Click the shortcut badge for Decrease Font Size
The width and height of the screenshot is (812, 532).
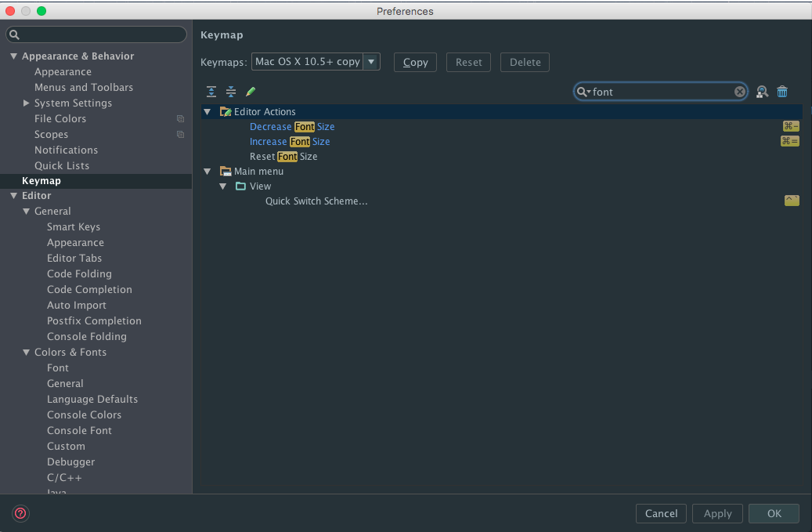(x=791, y=126)
